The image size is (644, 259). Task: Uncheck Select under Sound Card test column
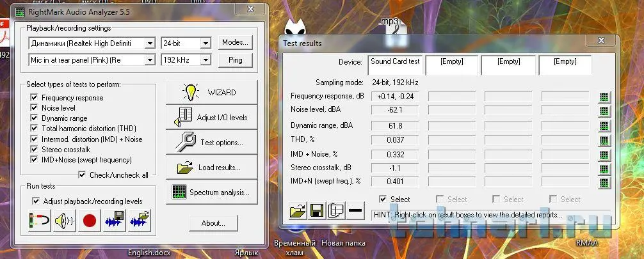pyautogui.click(x=383, y=199)
